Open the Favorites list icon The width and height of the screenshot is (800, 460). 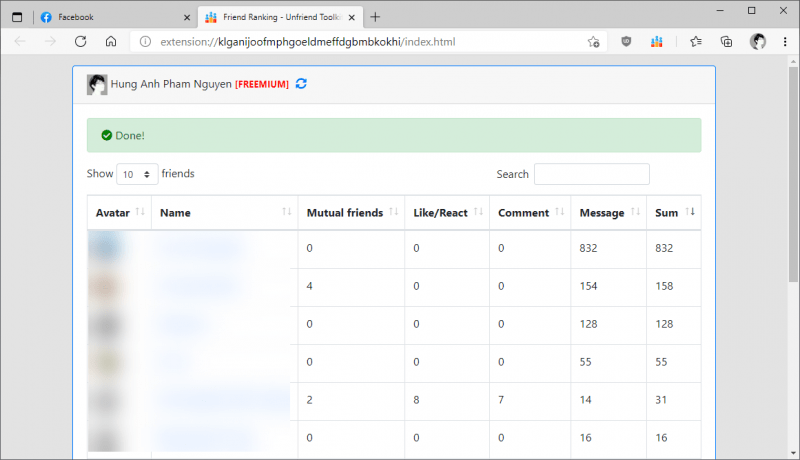coord(696,42)
